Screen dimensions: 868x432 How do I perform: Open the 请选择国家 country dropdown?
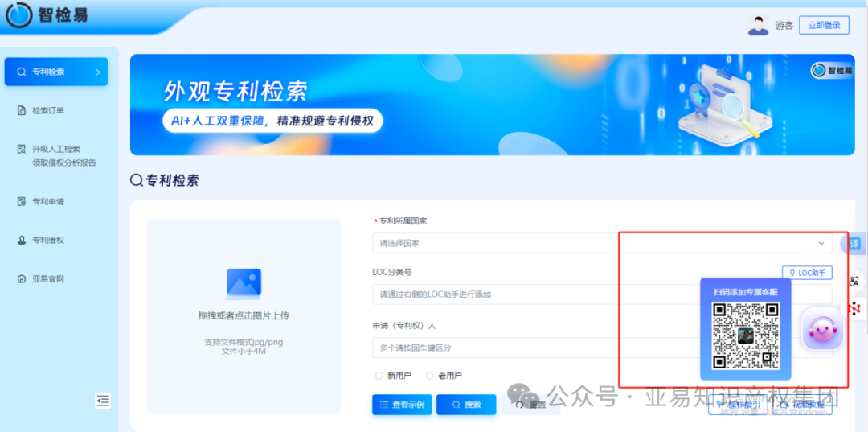(x=602, y=243)
